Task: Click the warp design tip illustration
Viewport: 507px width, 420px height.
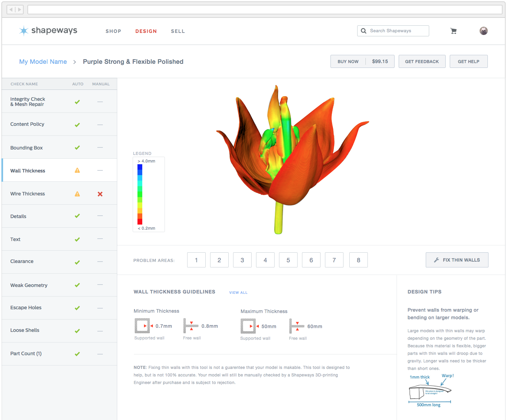Action: 431,390
